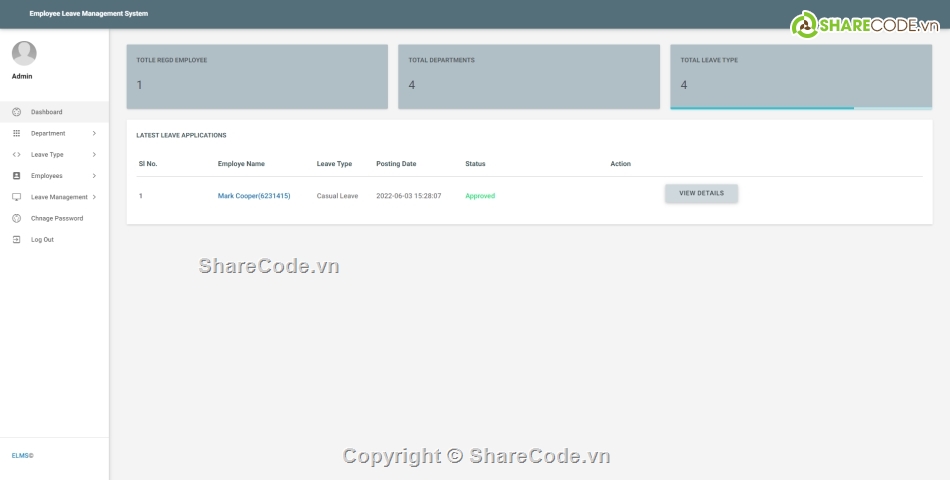The height and width of the screenshot is (480, 950).
Task: Click the Admin profile avatar
Action: (24, 53)
